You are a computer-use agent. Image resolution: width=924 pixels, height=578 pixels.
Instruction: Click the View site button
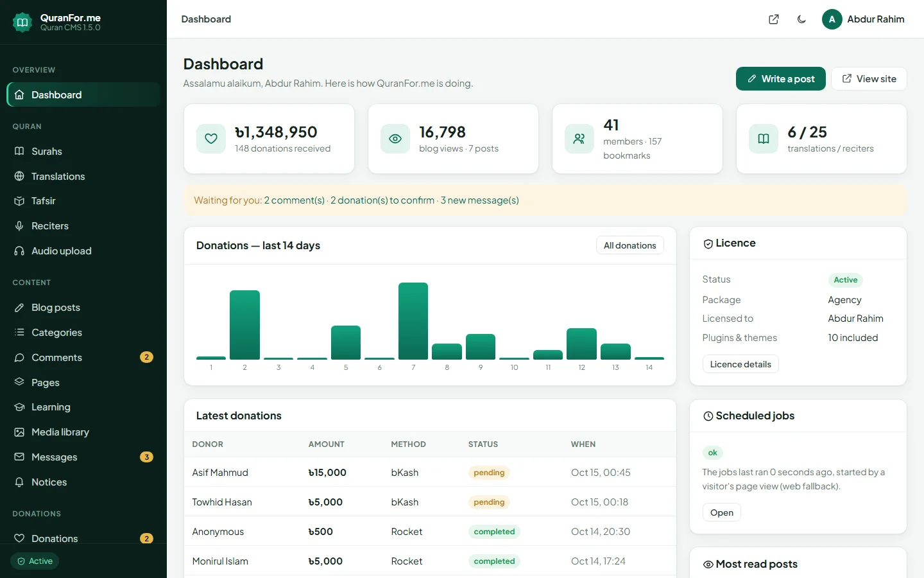[869, 79]
